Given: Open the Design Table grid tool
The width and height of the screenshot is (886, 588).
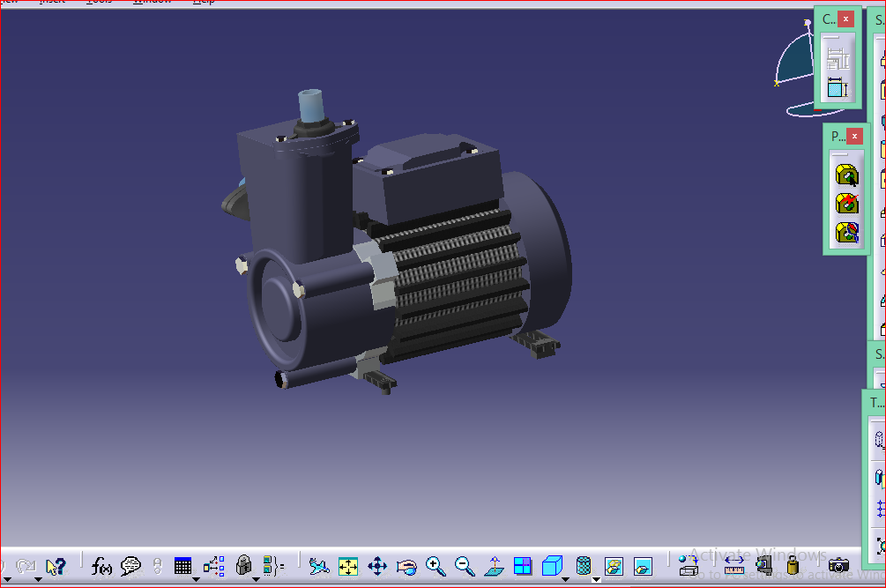Looking at the screenshot, I should (x=183, y=566).
